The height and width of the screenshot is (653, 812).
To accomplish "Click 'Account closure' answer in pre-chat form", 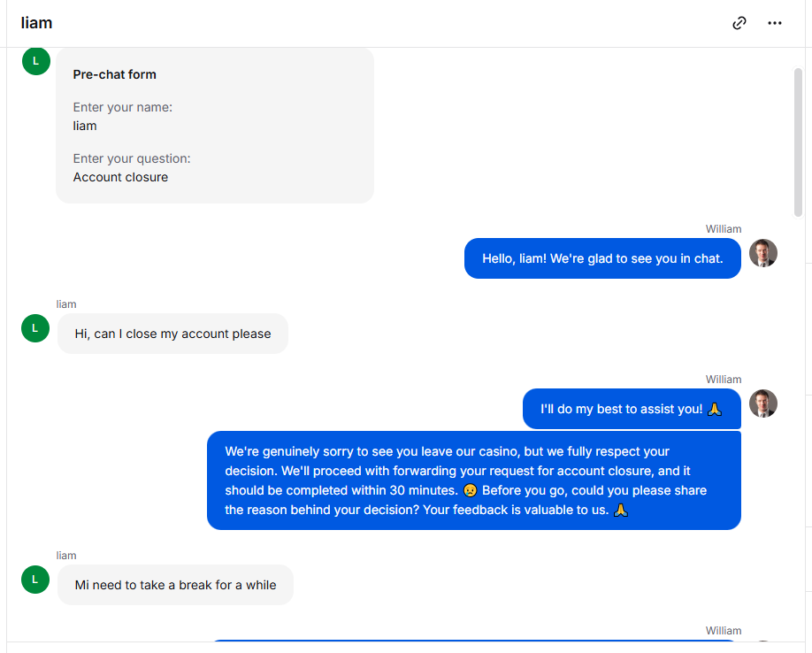I will (x=120, y=177).
